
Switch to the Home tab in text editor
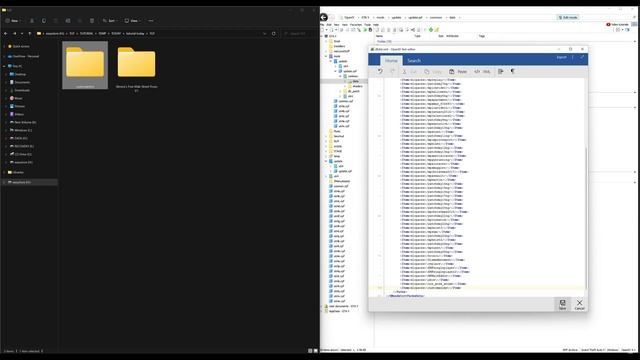(x=391, y=60)
